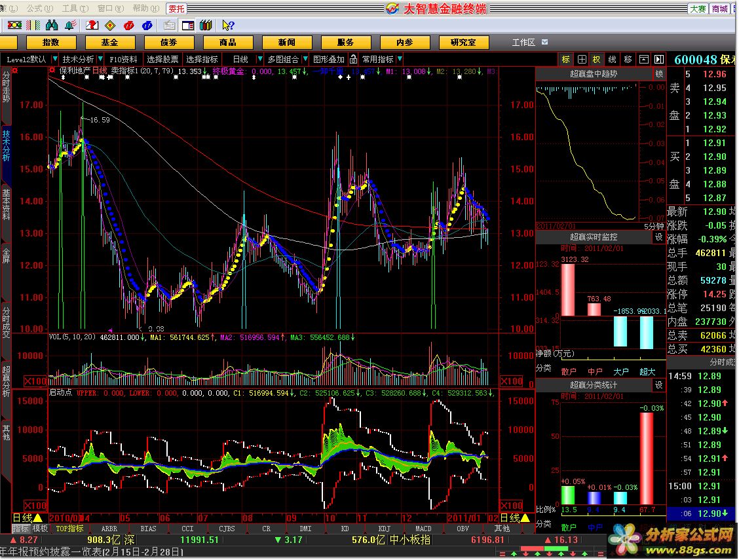Screen dimensions: 739x560
Task: Click the 标 indicator toggle button
Action: coord(565,60)
